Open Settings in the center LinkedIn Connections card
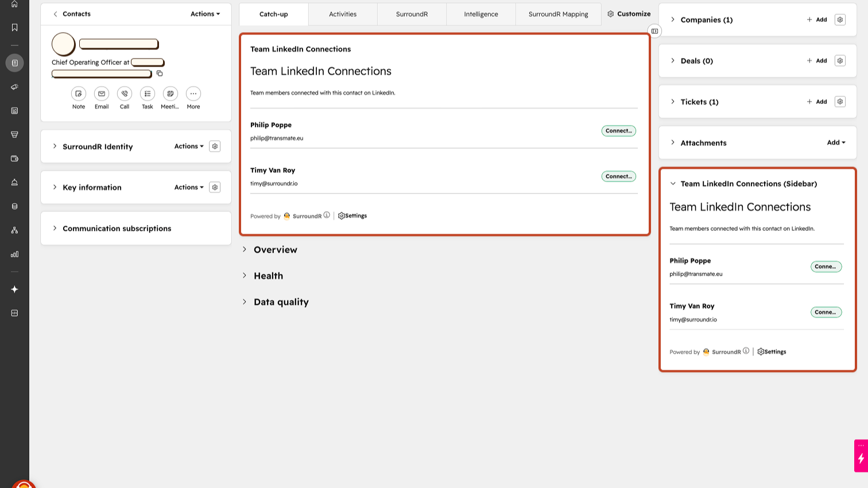The height and width of the screenshot is (488, 868). pyautogui.click(x=352, y=216)
